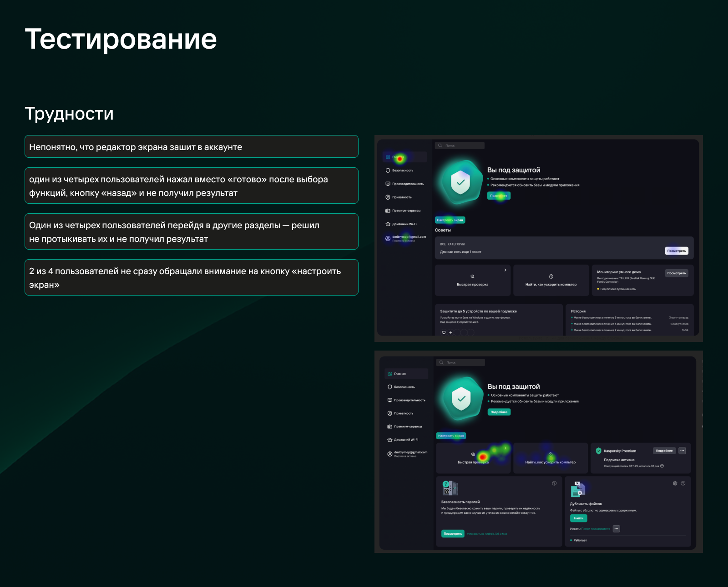This screenshot has width=728, height=587.
Task: Click the clock icon above «Найти, как ускорить компьютер»
Action: pyautogui.click(x=551, y=454)
